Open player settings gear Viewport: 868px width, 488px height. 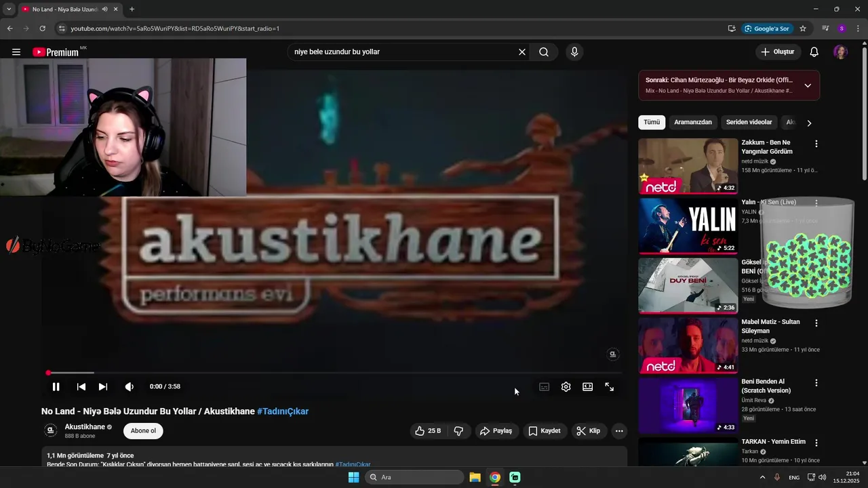566,387
